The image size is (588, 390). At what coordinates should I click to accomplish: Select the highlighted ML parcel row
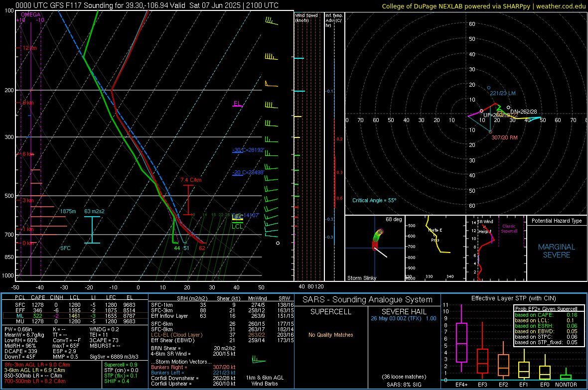[75, 316]
